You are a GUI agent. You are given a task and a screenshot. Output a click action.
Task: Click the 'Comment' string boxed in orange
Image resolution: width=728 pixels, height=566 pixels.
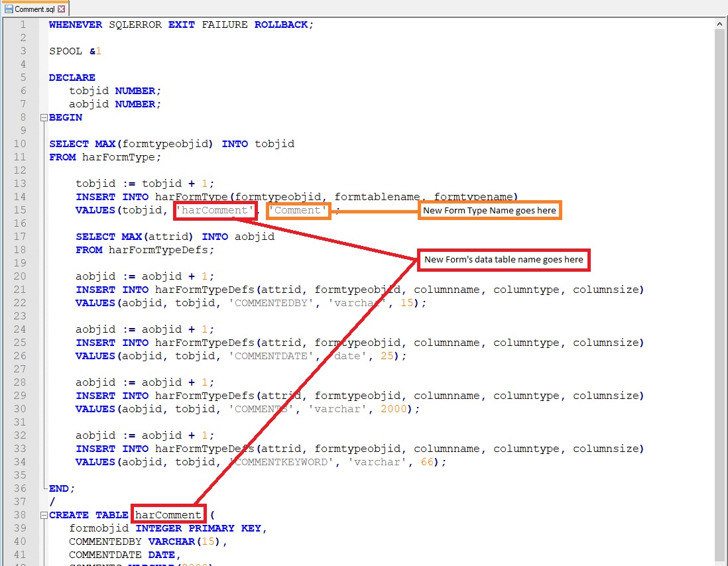(x=298, y=210)
